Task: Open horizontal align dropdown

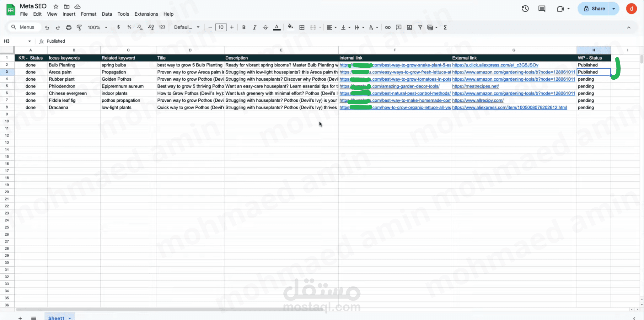Action: 332,28
